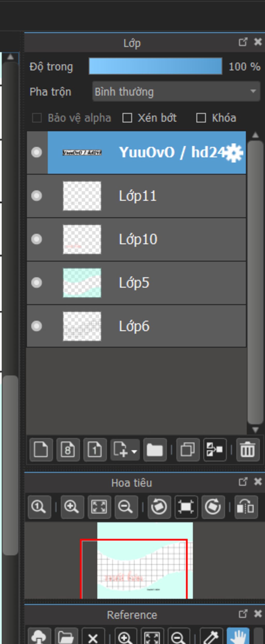Viewport: 265px width, 644px height.
Task: Expand the add special layer dropdown arrow
Action: [x=134, y=452]
